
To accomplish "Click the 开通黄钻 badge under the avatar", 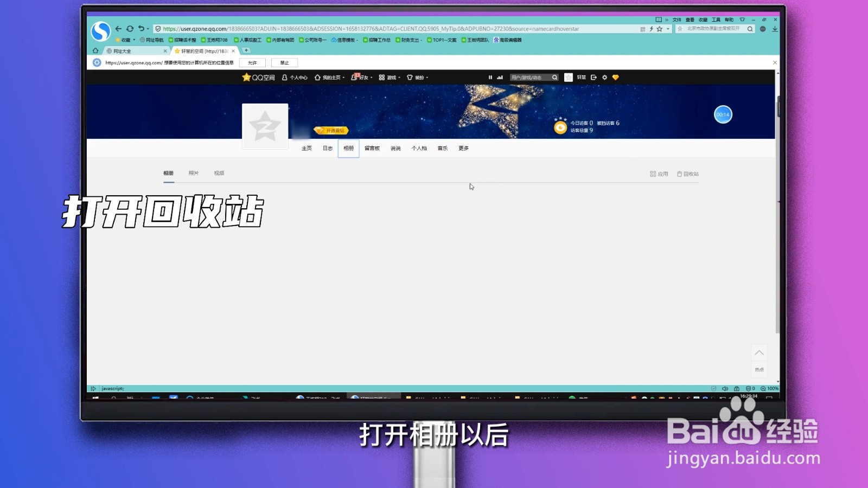I will click(331, 130).
